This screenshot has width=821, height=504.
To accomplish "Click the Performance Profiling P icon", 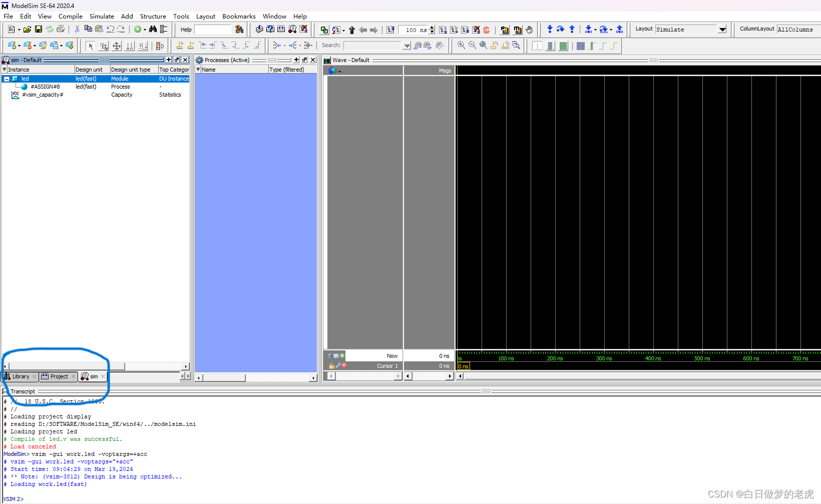I will [505, 30].
